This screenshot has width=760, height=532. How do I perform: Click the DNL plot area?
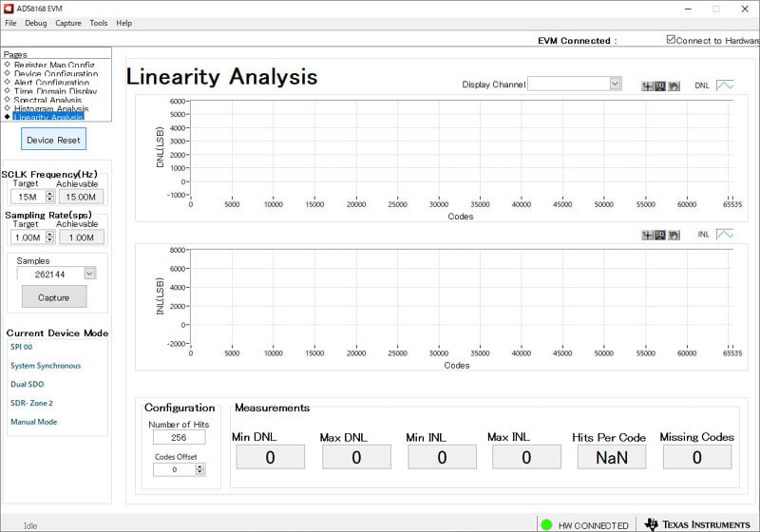pyautogui.click(x=462, y=148)
